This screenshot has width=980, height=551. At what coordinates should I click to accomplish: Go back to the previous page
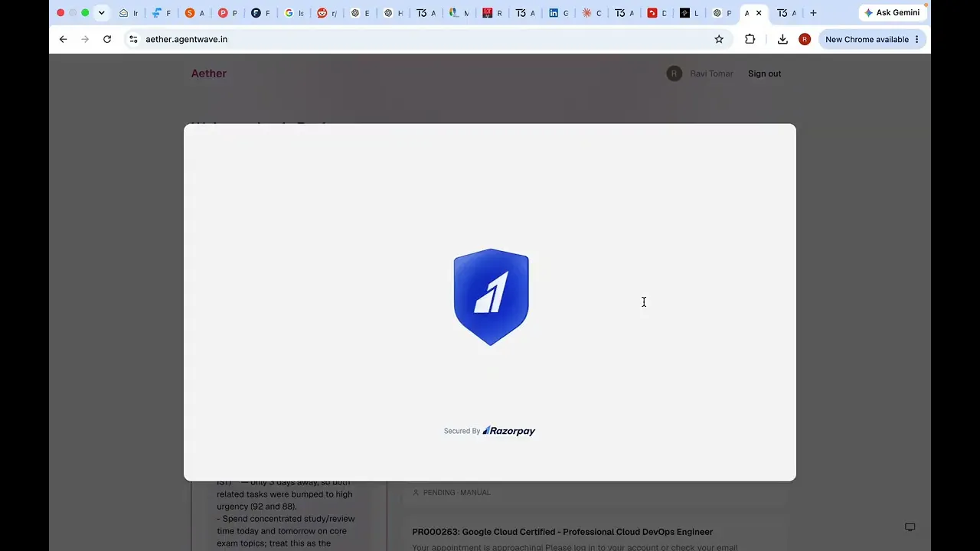(63, 39)
